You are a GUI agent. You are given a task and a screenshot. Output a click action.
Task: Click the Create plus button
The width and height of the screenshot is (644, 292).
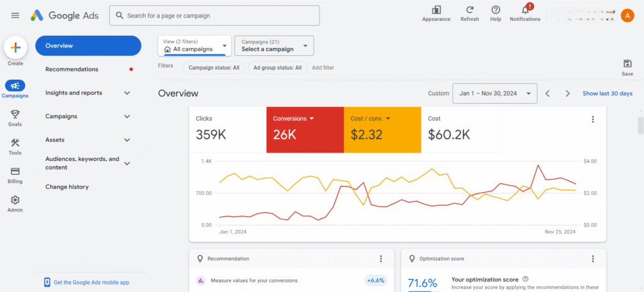click(x=15, y=48)
